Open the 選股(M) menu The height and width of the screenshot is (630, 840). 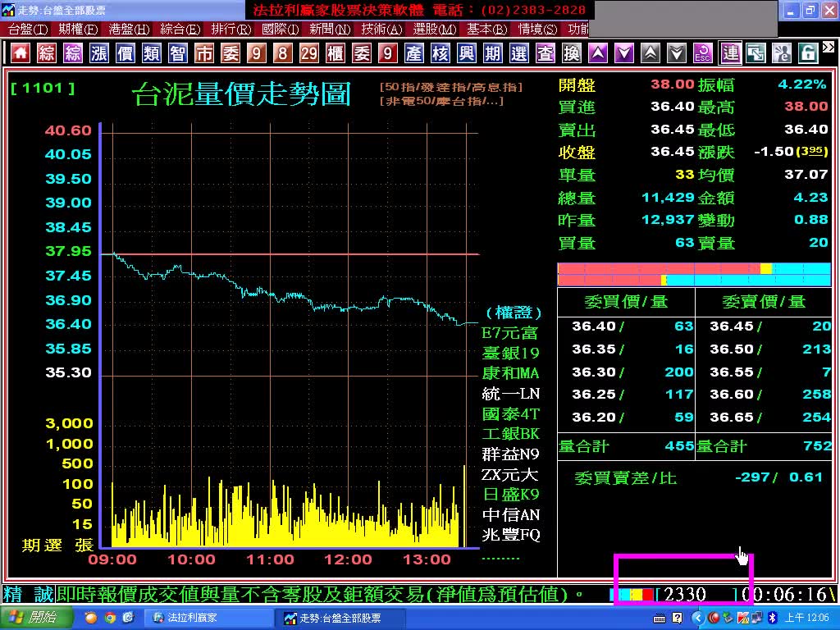pos(435,30)
